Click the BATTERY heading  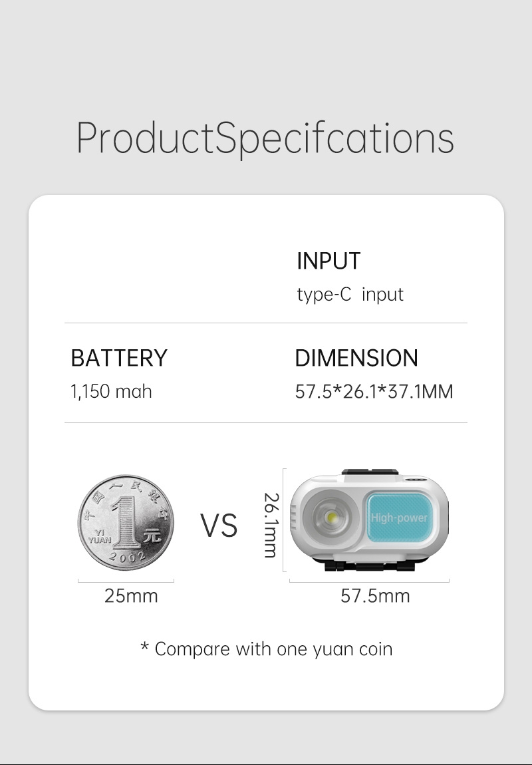119,358
